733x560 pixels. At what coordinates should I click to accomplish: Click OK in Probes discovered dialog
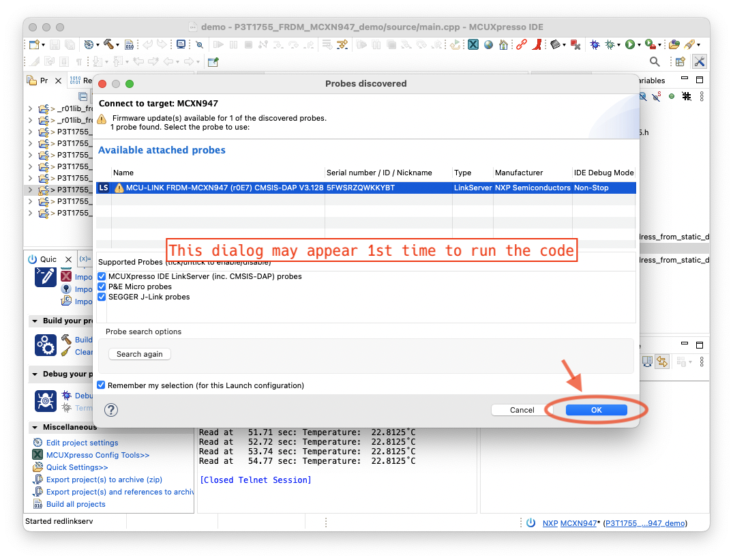597,410
